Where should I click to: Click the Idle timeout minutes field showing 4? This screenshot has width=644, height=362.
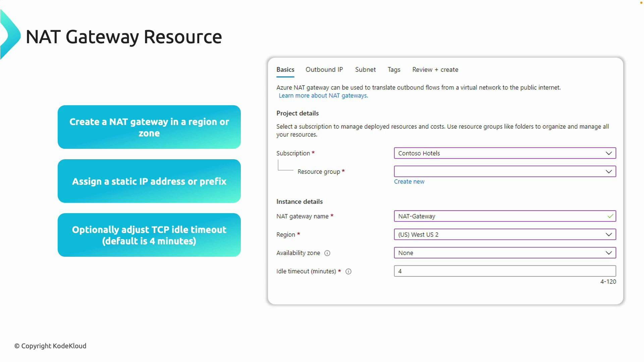tap(486, 271)
